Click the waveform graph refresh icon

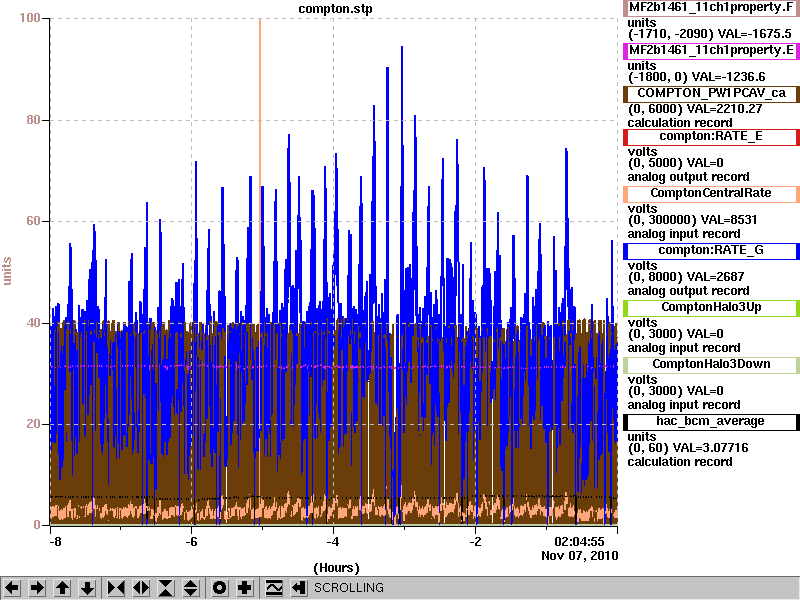point(274,588)
